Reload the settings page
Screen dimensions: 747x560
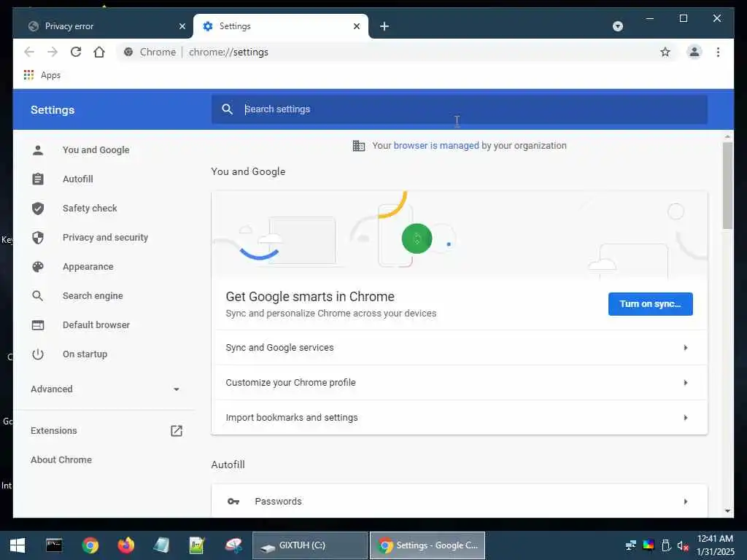pyautogui.click(x=76, y=52)
